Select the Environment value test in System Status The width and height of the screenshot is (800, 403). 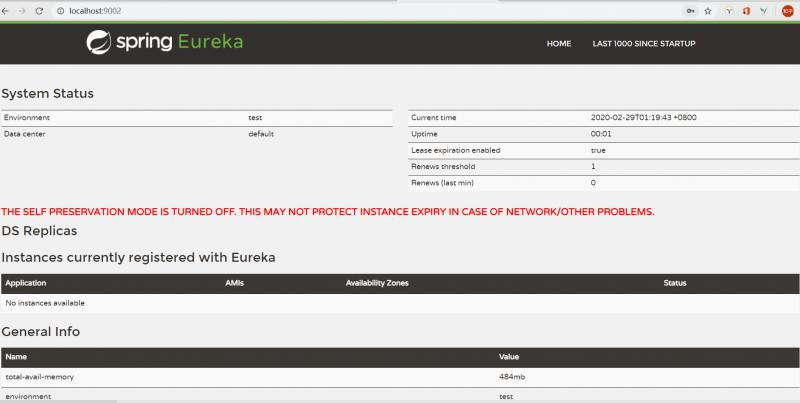255,117
